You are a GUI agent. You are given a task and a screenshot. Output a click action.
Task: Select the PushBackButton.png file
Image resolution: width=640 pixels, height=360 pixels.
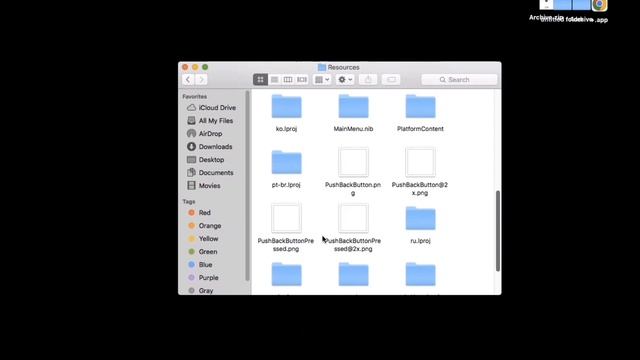(353, 162)
